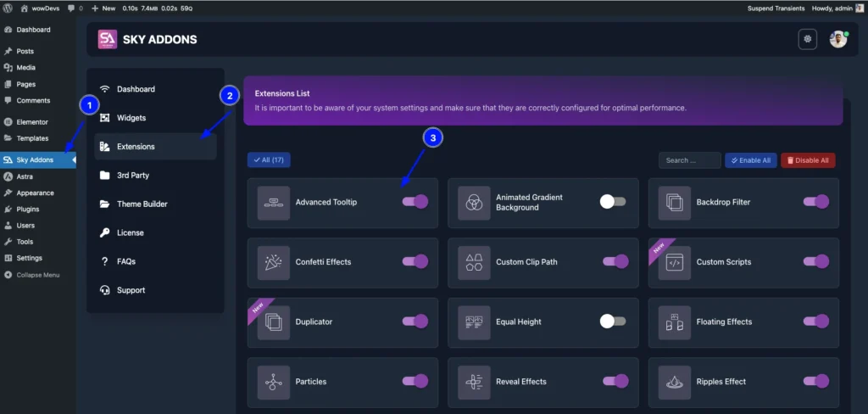This screenshot has width=868, height=414.
Task: Click the Custom Clip Path shapes icon
Action: pos(474,263)
